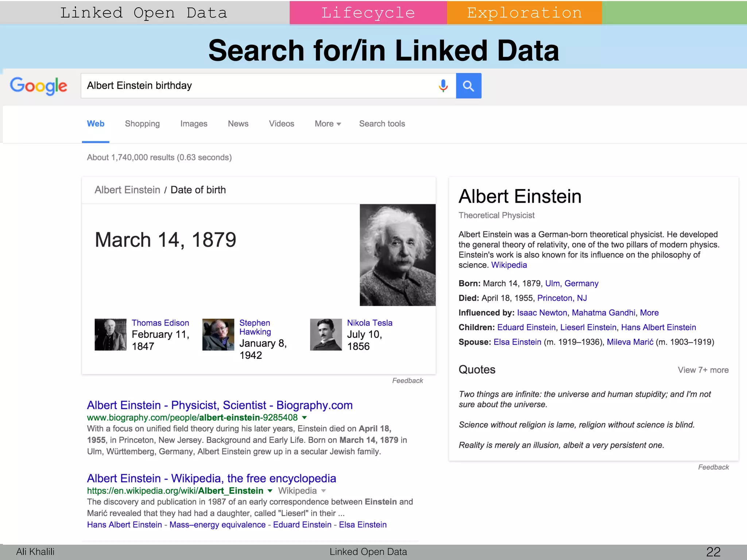Switch to the News tab
The width and height of the screenshot is (747, 560).
click(x=238, y=124)
